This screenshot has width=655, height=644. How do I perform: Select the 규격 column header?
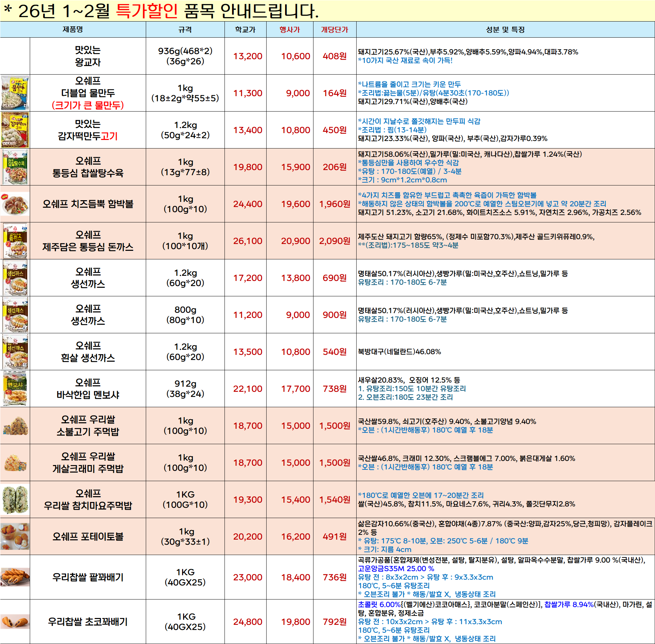[x=185, y=29]
